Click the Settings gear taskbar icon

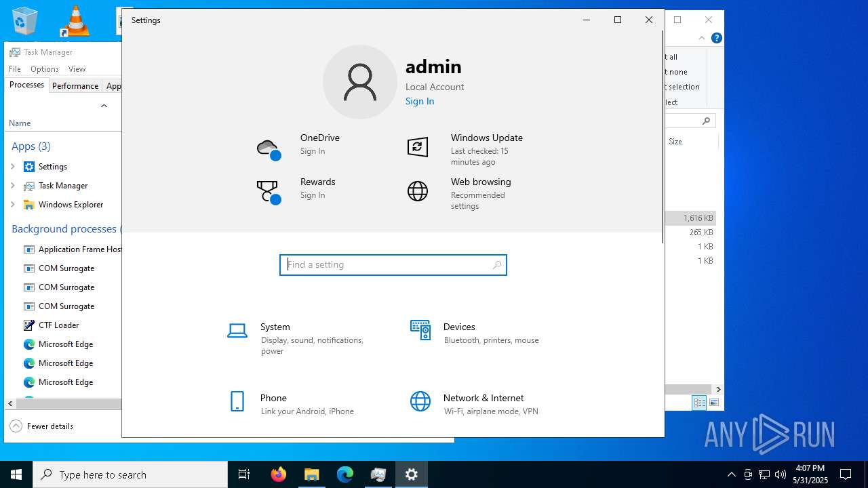pos(412,474)
